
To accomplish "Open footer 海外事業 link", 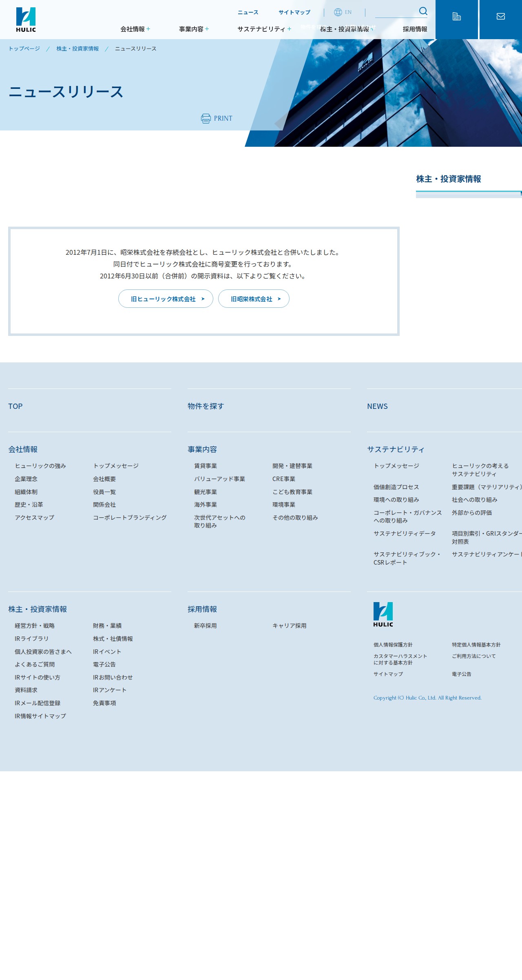I will point(206,505).
